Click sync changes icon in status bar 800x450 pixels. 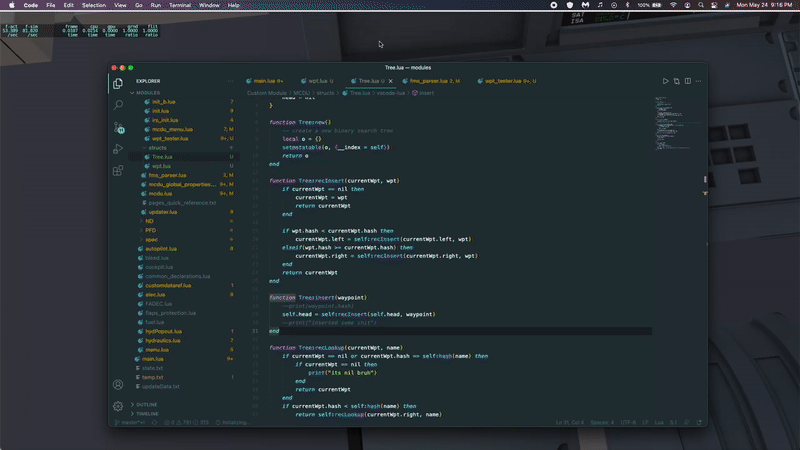pos(155,422)
